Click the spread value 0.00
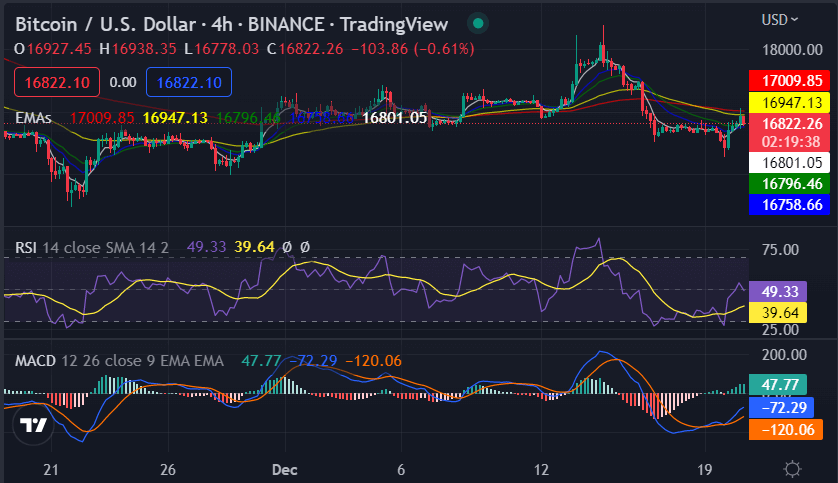Image resolution: width=838 pixels, height=483 pixels. (123, 82)
